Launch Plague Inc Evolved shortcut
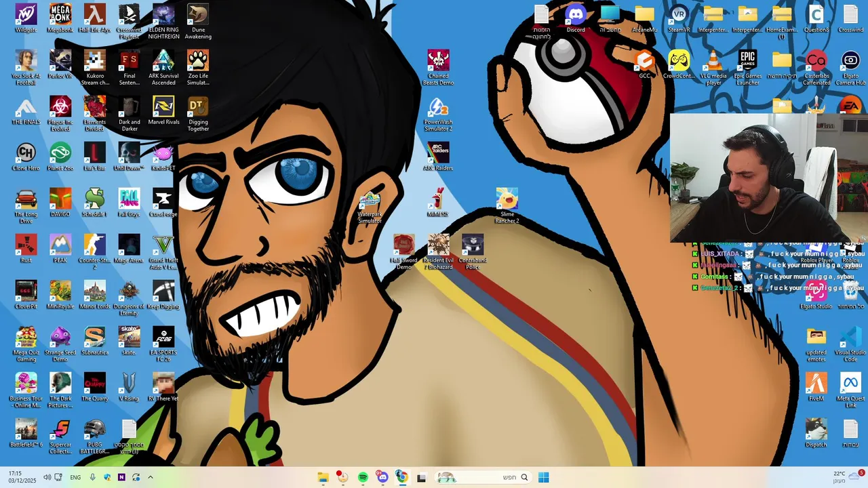 click(60, 114)
